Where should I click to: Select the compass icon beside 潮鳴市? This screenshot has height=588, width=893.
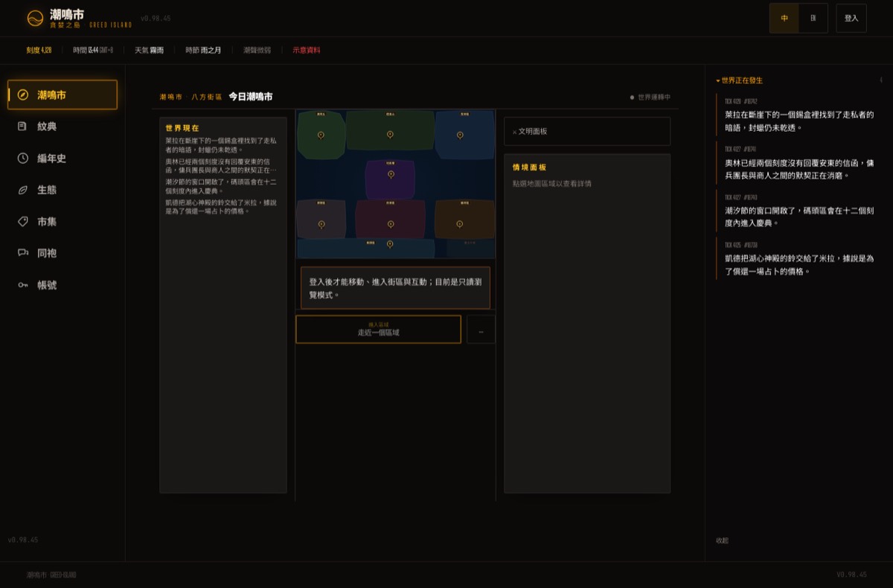click(22, 95)
